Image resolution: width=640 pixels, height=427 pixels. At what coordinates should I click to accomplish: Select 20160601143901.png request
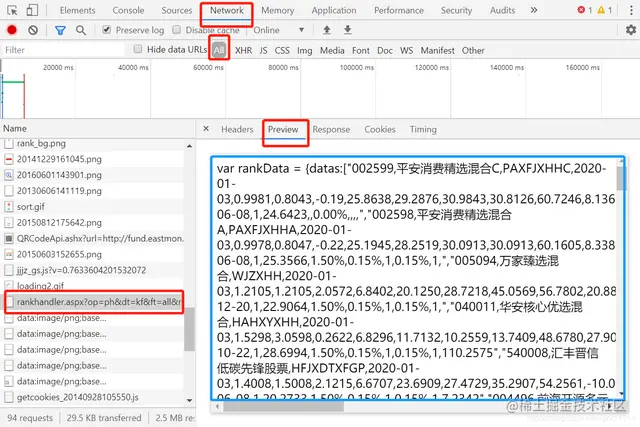pyautogui.click(x=93, y=175)
